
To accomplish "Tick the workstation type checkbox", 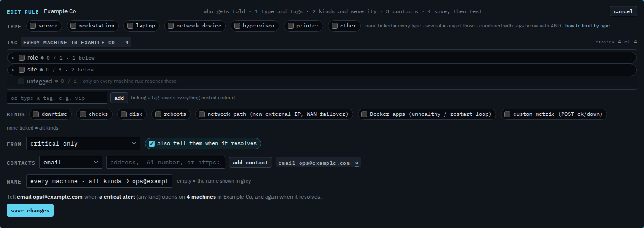I will (73, 26).
